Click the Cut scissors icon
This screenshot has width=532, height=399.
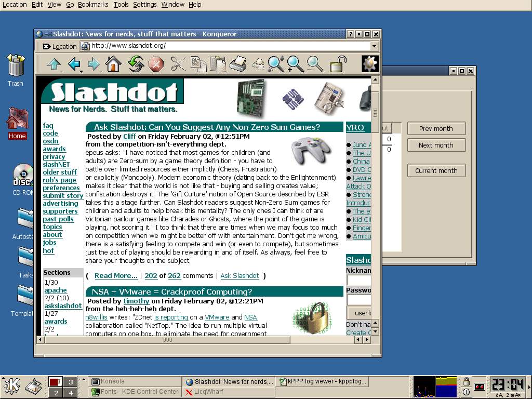point(178,64)
